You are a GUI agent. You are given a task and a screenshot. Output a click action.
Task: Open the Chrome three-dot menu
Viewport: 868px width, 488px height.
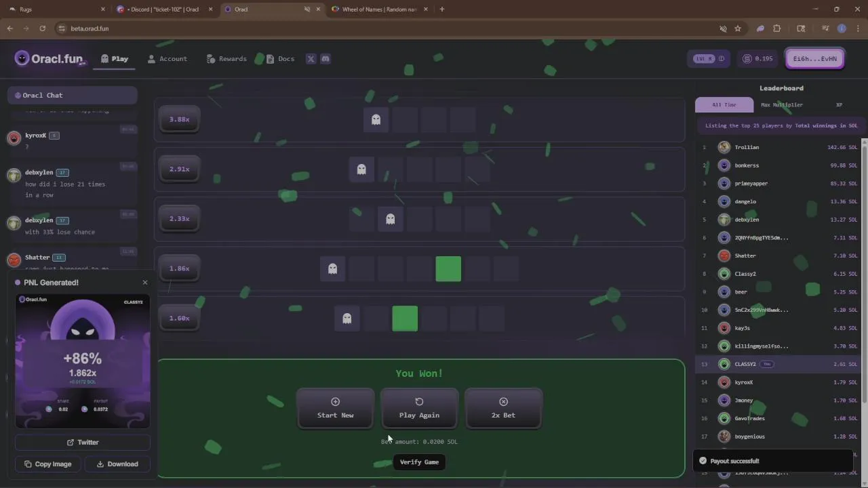point(857,28)
